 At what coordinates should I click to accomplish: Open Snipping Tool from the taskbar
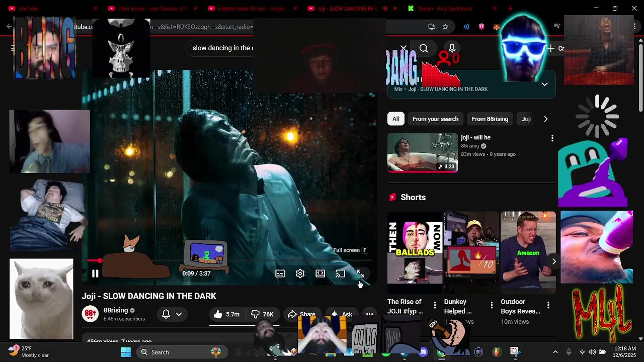[514, 352]
